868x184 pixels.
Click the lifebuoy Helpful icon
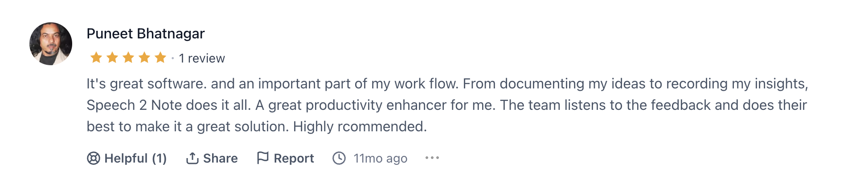click(93, 158)
